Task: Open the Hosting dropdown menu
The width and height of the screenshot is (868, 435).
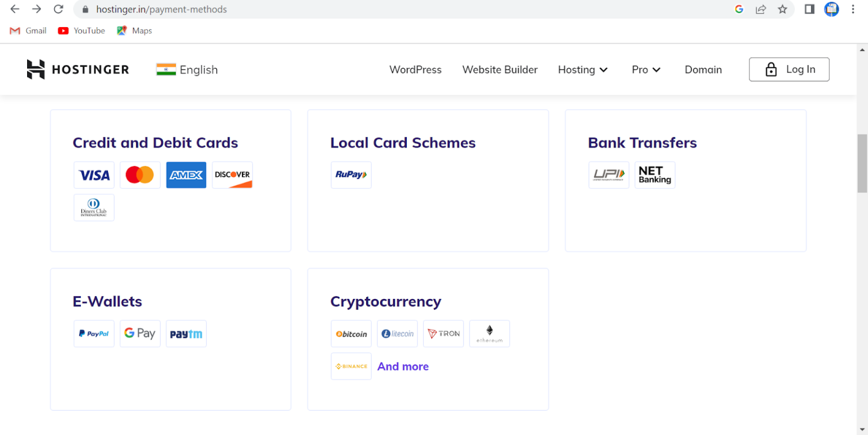Action: tap(583, 69)
